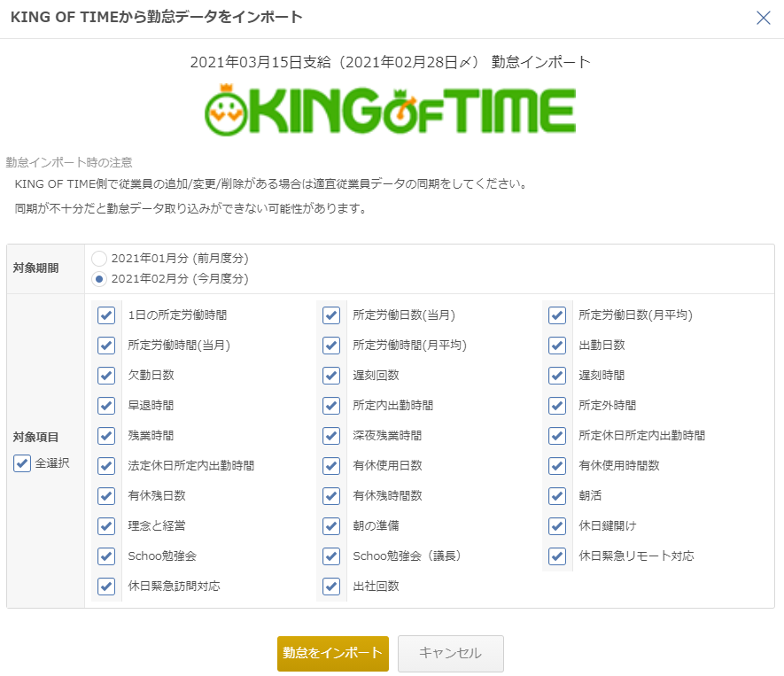784x676 pixels.
Task: Click the 対象項目 row label
Action: pos(35,438)
